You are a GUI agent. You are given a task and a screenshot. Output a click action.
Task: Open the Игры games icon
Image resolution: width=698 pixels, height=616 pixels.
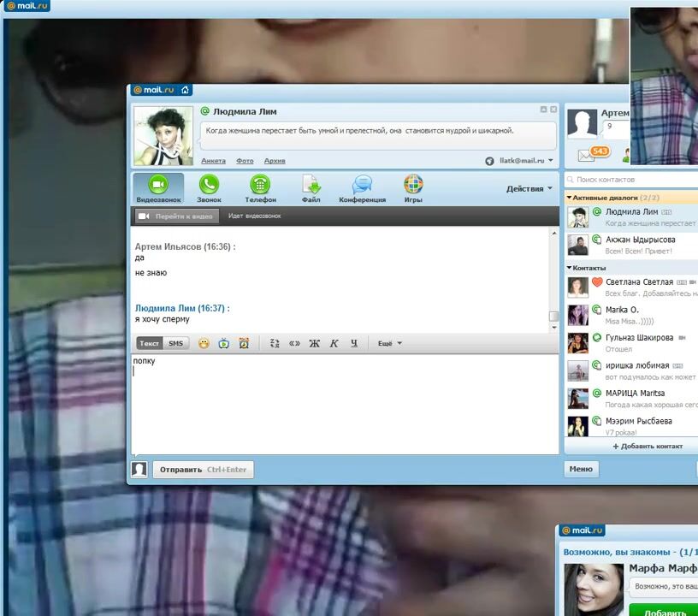click(x=413, y=188)
